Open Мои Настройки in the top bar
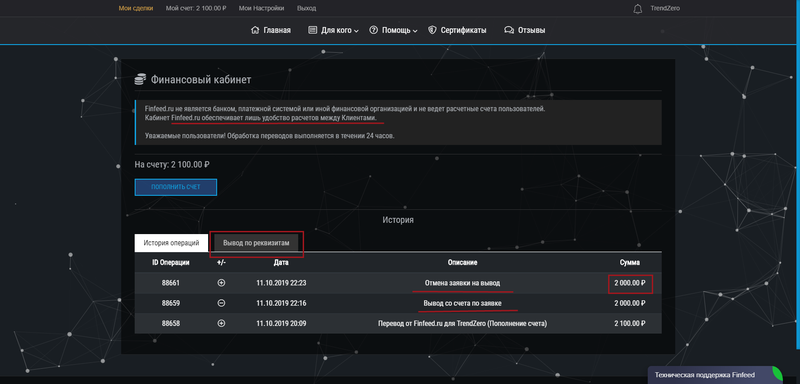This screenshot has height=384, width=800. [x=261, y=8]
